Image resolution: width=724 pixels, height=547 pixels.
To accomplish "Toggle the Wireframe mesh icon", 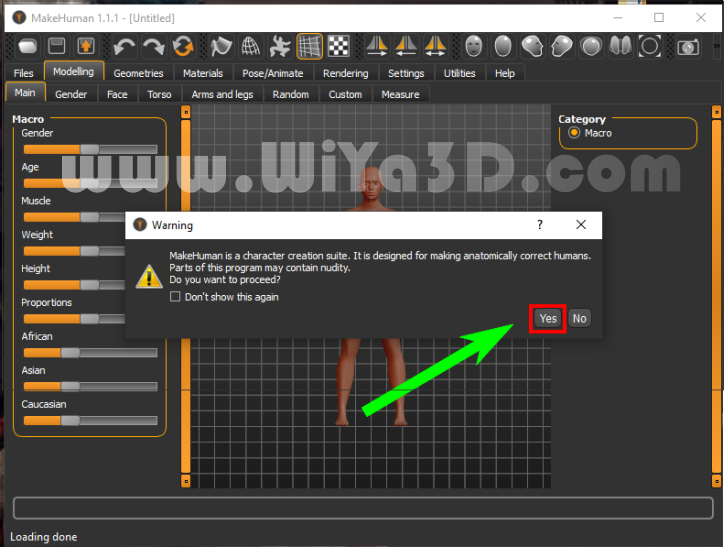I will point(250,47).
